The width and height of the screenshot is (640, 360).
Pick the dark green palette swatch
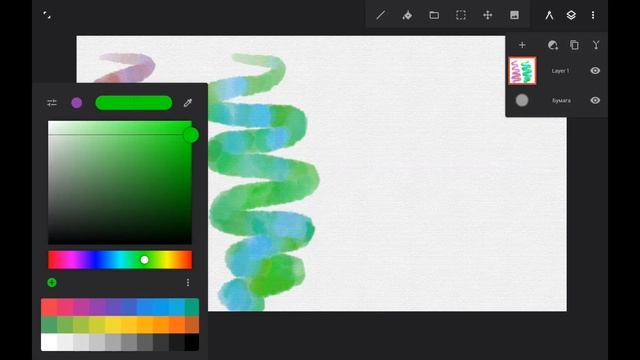point(49,324)
